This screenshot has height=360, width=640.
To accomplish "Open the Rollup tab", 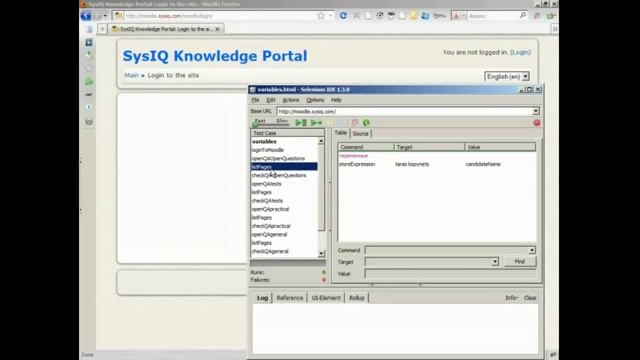I will pos(356,298).
